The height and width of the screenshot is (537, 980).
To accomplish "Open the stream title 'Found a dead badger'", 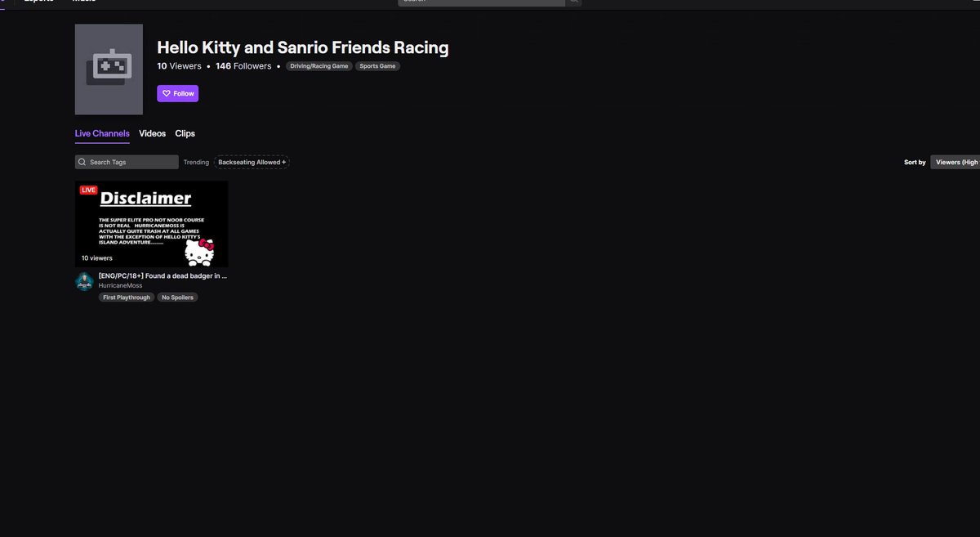I will tap(163, 276).
